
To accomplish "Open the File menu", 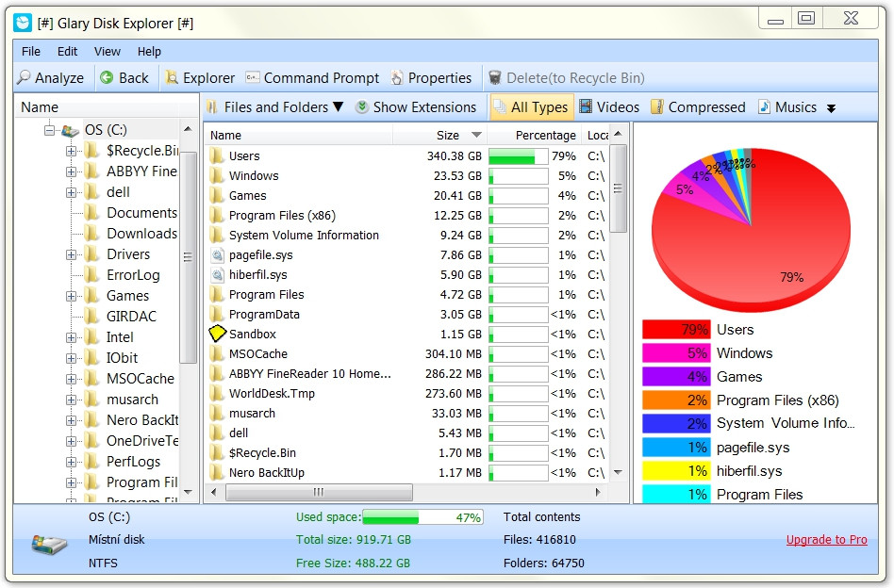I will tap(31, 51).
